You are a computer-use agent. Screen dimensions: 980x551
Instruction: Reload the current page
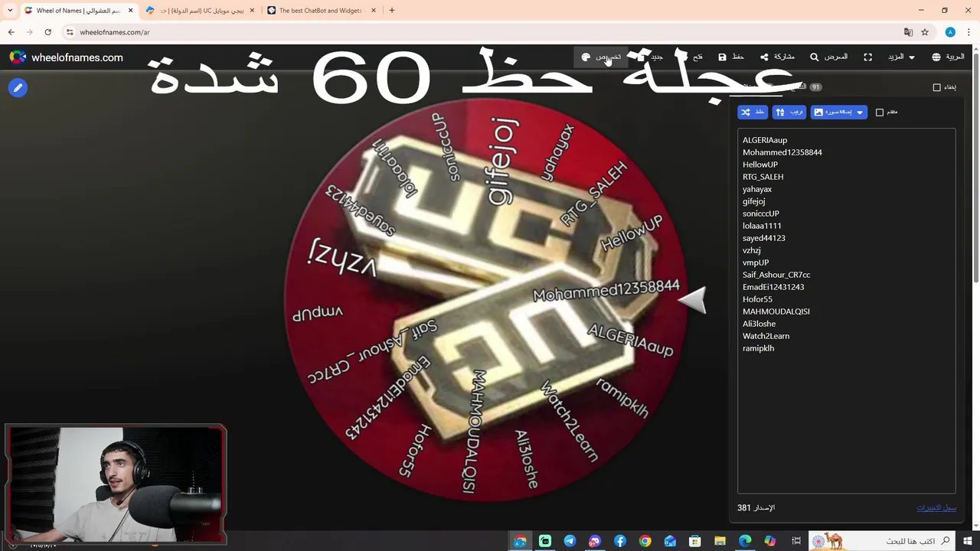point(47,32)
